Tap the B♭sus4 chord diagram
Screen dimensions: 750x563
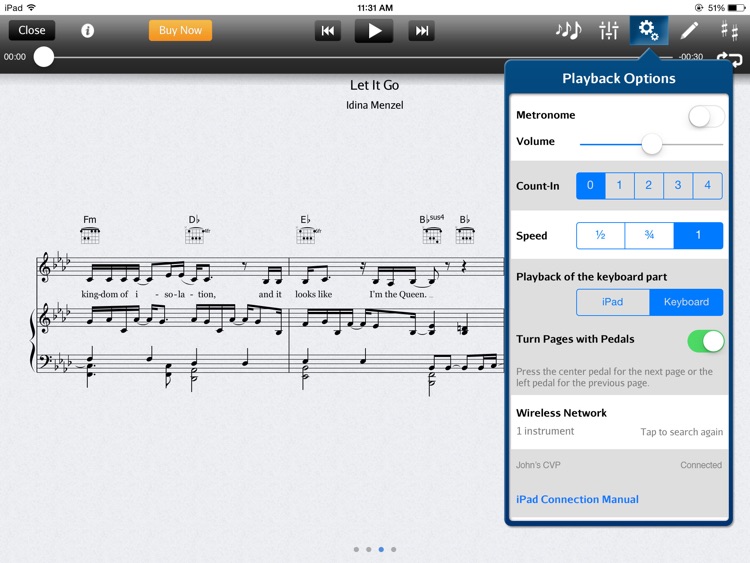pyautogui.click(x=432, y=235)
